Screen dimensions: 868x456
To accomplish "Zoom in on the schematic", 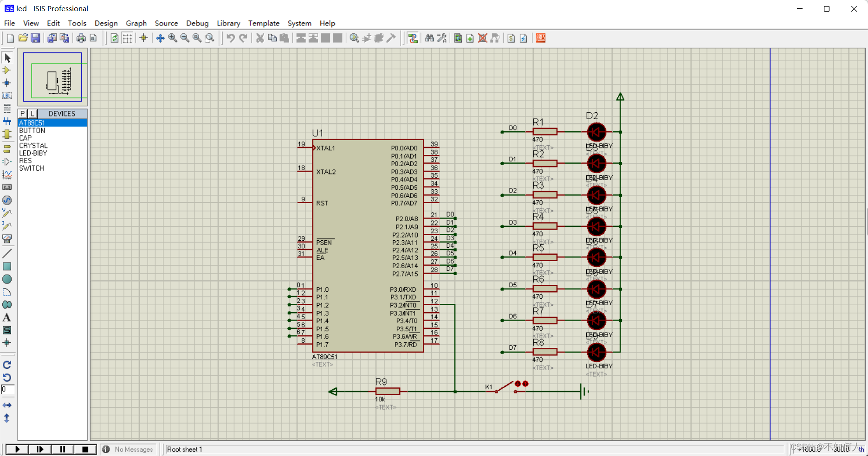I will click(x=173, y=38).
